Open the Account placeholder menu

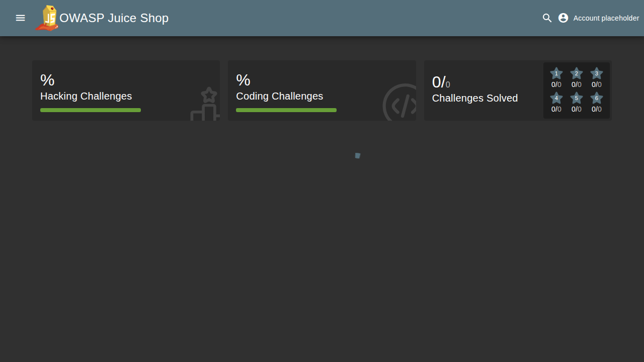[x=606, y=18]
